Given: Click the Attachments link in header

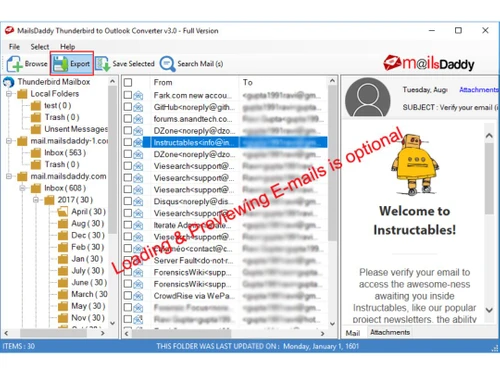Looking at the screenshot, I should click(478, 89).
